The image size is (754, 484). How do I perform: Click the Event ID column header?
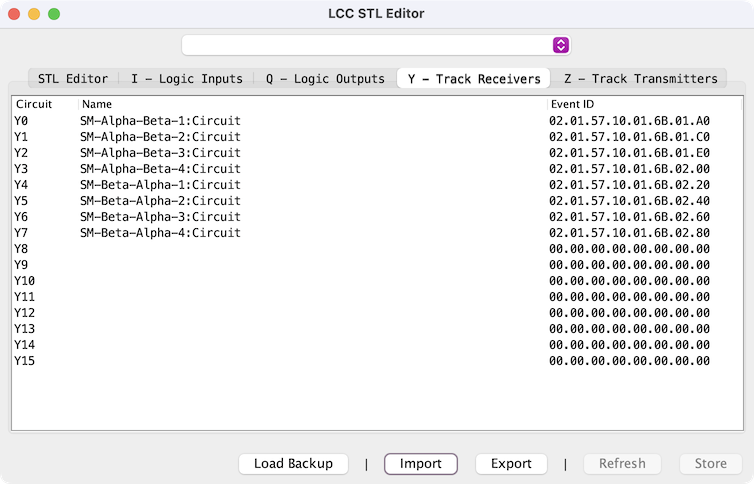[x=642, y=104]
